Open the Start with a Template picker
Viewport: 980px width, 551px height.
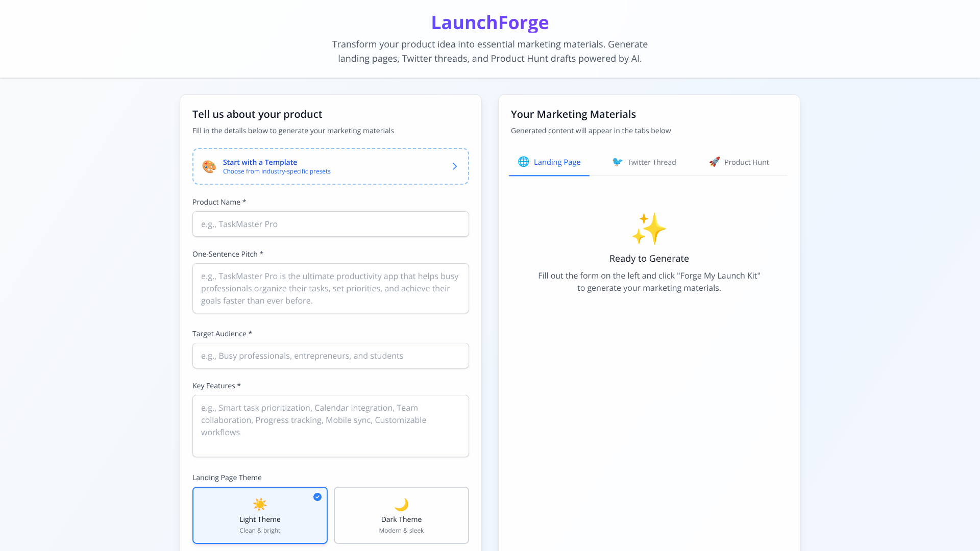pyautogui.click(x=330, y=166)
